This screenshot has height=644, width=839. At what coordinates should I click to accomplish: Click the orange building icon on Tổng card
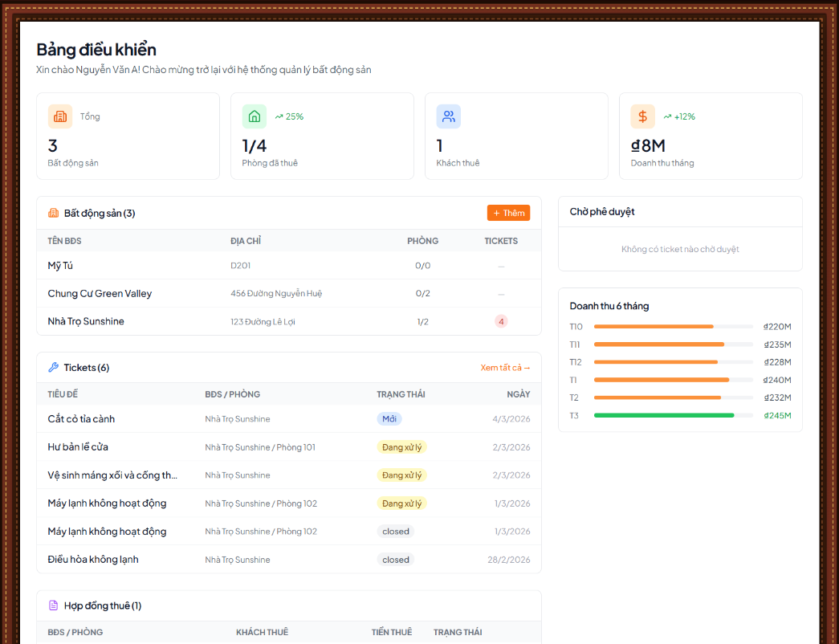59,116
